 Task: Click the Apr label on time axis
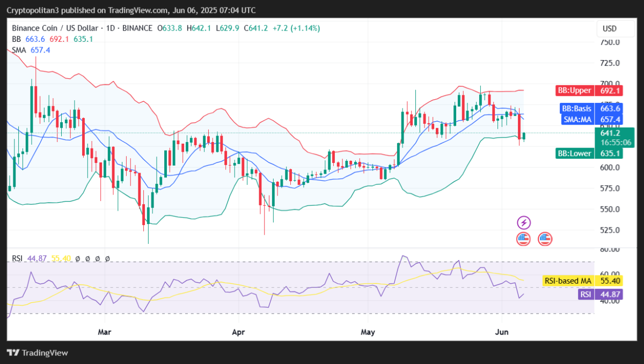237,332
